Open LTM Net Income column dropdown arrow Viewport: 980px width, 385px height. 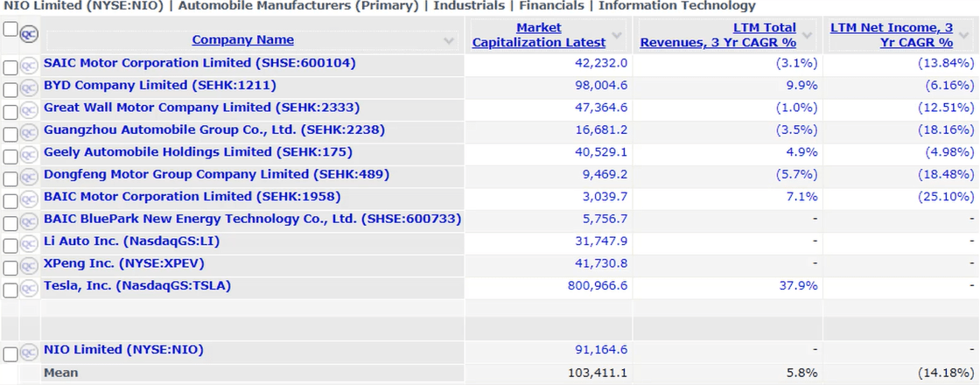[x=963, y=35]
